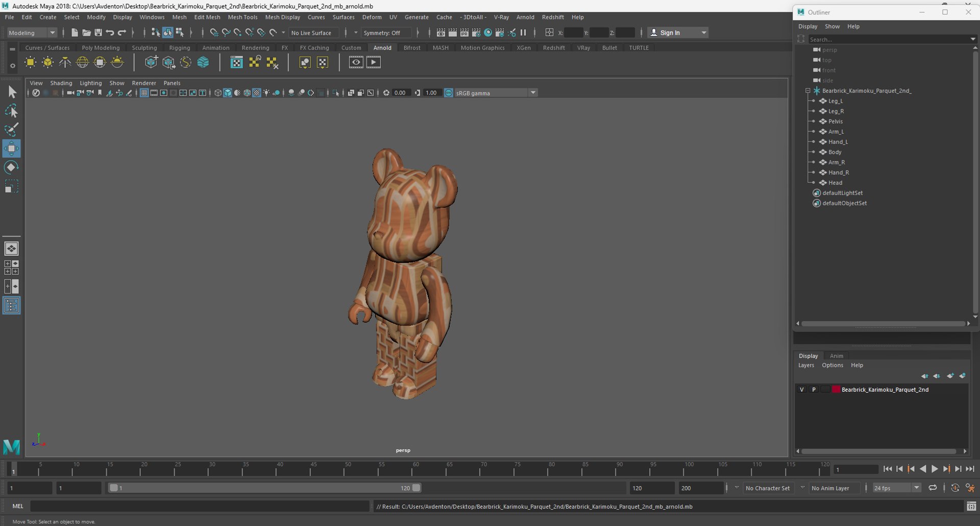Open the sRGB gamma dropdown
This screenshot has height=526, width=980.
pyautogui.click(x=496, y=93)
